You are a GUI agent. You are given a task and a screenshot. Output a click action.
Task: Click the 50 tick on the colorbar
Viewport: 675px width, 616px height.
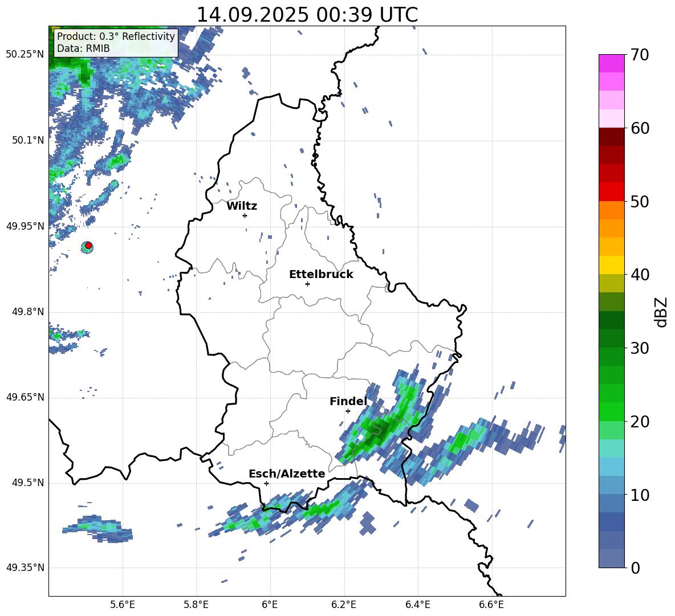[x=640, y=201]
